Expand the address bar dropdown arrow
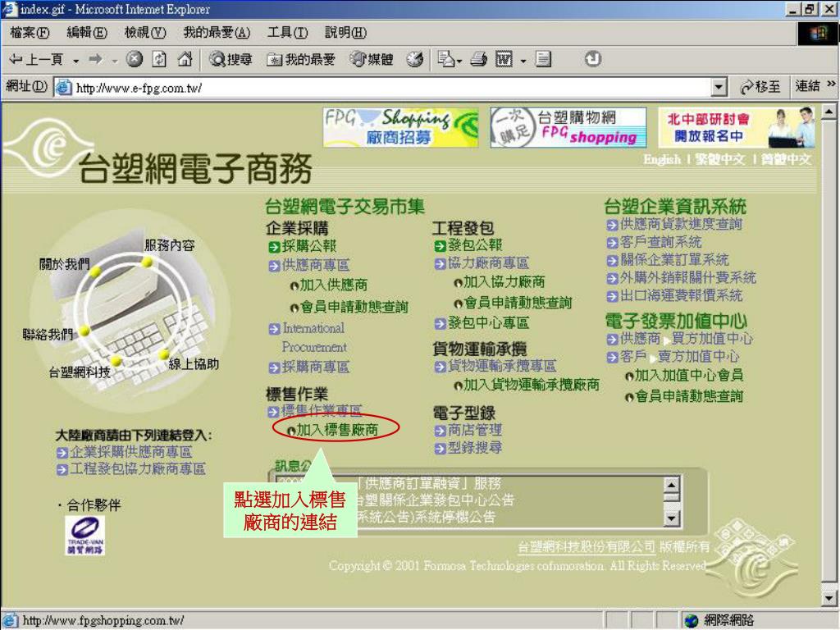The width and height of the screenshot is (840, 630). click(719, 87)
